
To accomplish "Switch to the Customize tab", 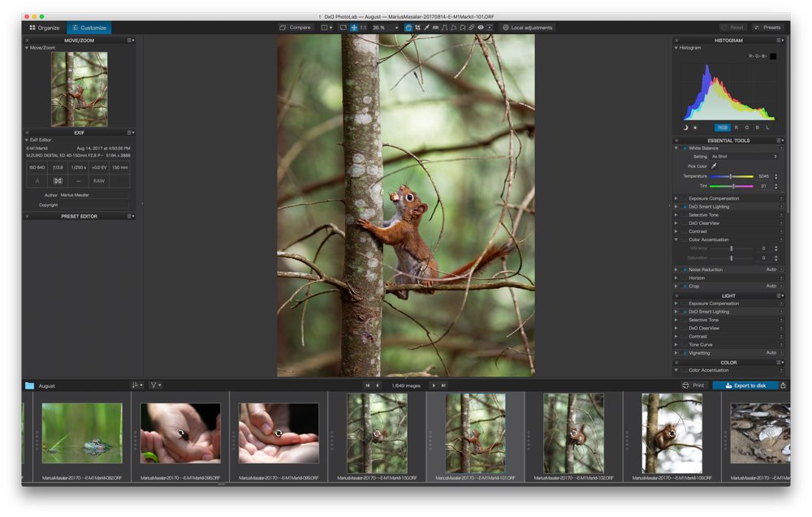I will (x=89, y=28).
